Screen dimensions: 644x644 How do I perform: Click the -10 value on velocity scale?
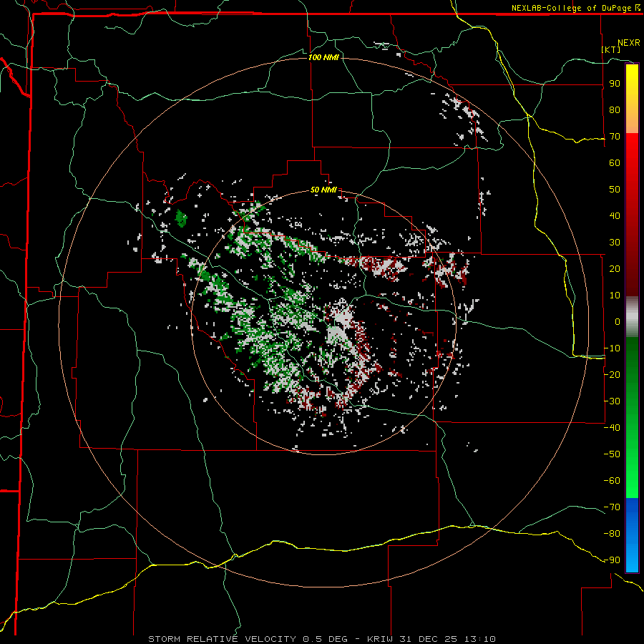612,348
